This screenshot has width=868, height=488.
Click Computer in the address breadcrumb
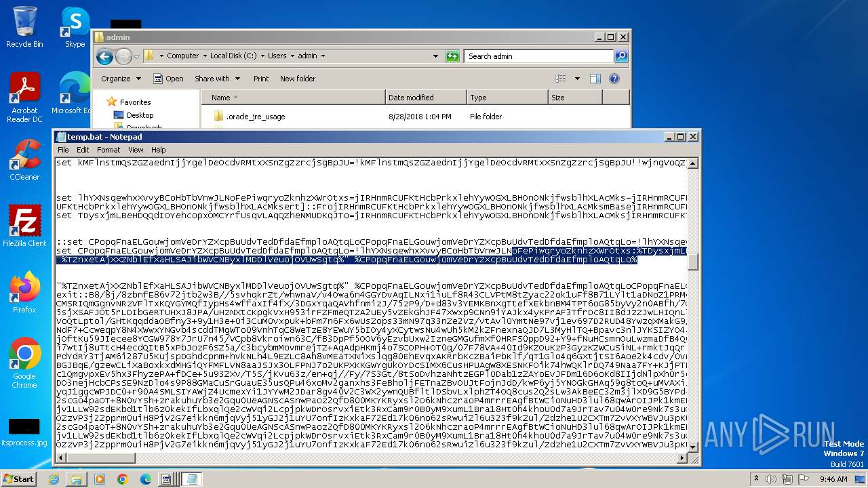183,56
